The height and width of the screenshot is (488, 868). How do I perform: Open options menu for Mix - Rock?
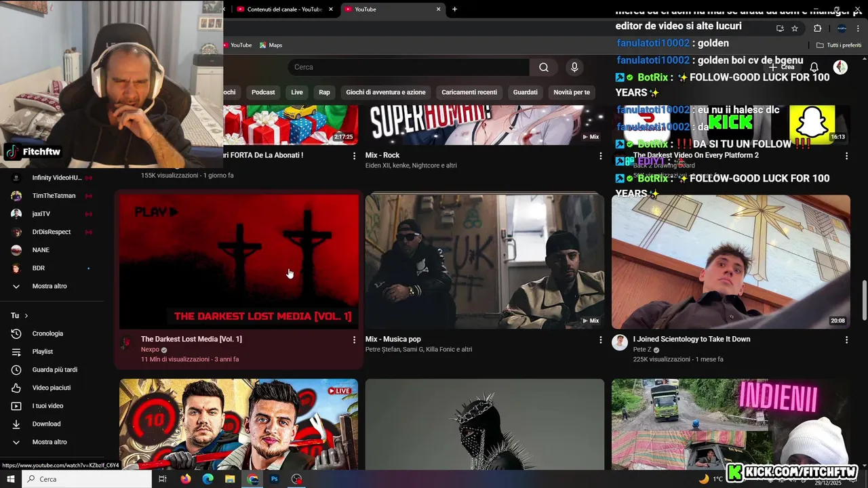coord(600,155)
